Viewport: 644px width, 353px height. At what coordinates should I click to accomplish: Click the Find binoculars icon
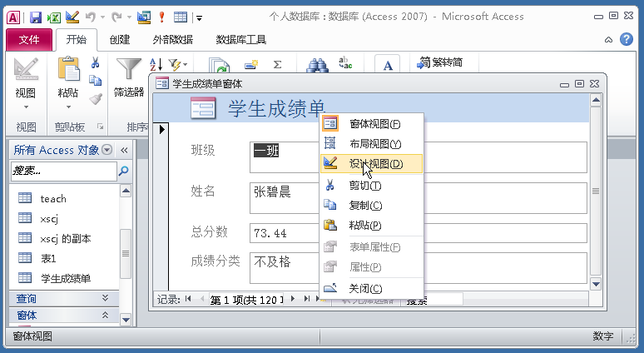click(x=318, y=65)
